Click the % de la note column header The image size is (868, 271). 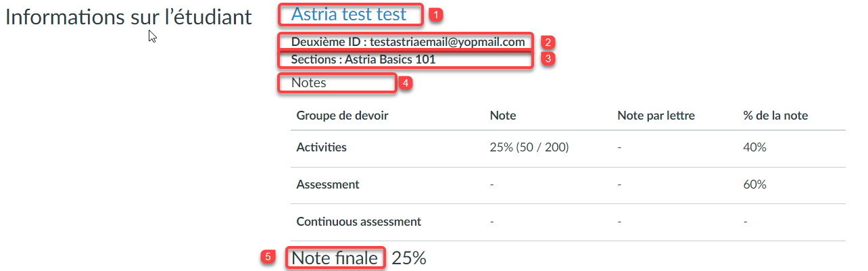point(775,116)
